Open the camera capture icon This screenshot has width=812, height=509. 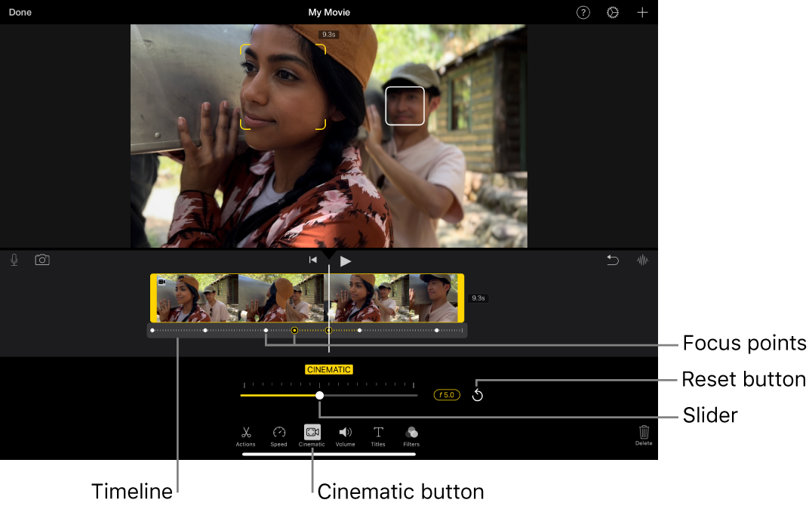click(x=42, y=260)
